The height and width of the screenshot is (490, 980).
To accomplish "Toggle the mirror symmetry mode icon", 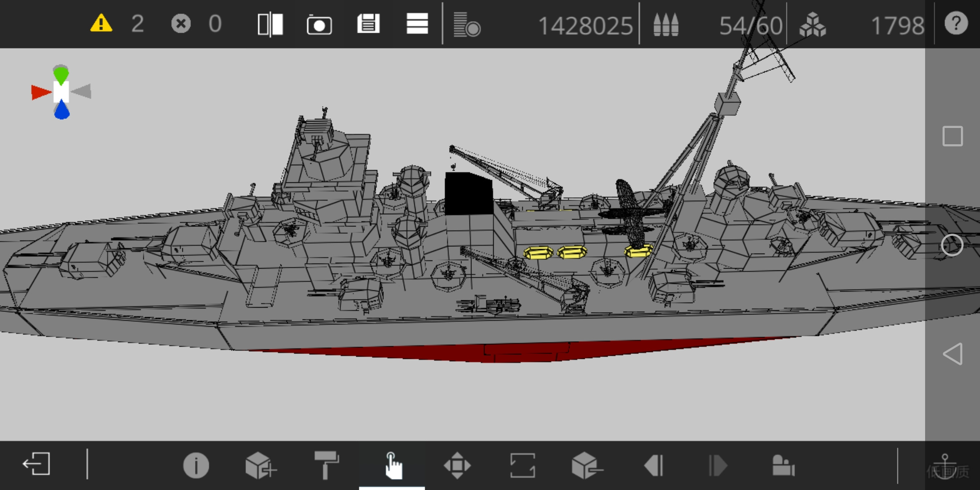I will point(270,24).
